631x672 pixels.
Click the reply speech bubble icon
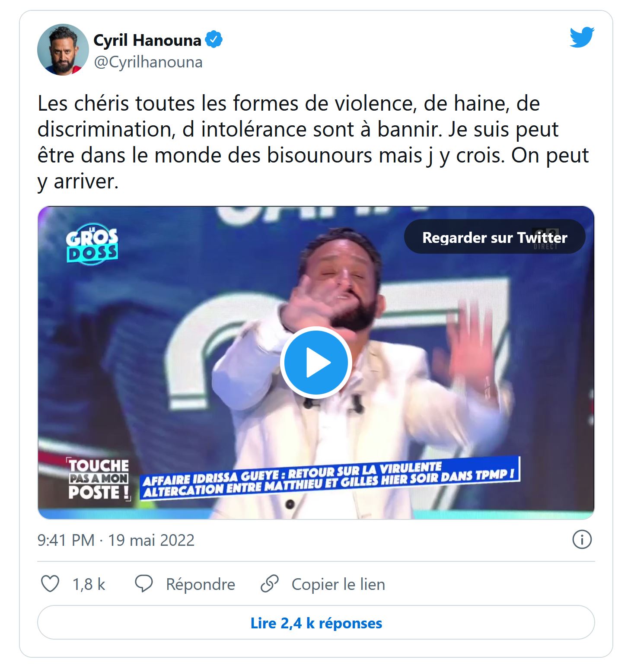144,584
